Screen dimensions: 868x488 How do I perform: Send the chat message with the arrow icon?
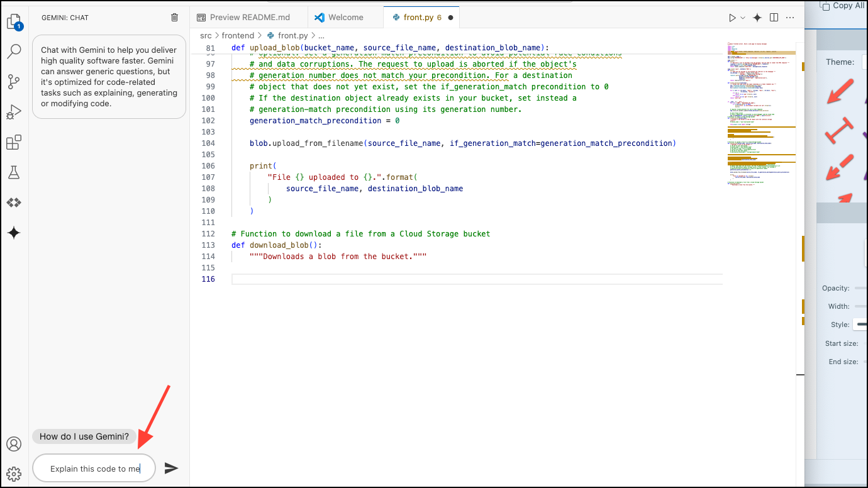pyautogui.click(x=171, y=468)
